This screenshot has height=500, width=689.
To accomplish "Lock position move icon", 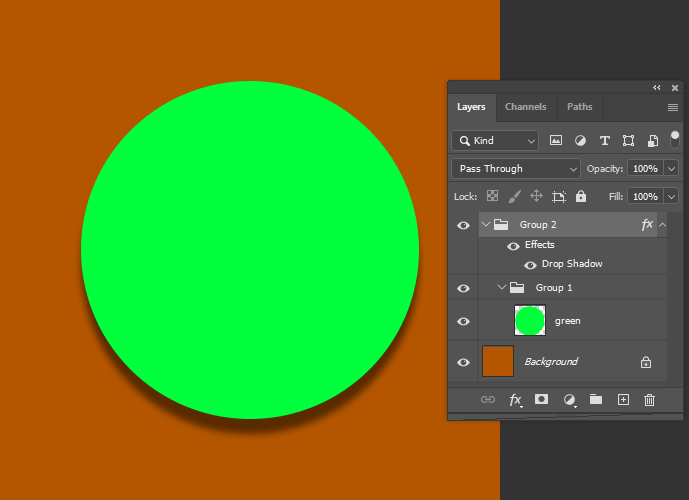I will pos(537,196).
